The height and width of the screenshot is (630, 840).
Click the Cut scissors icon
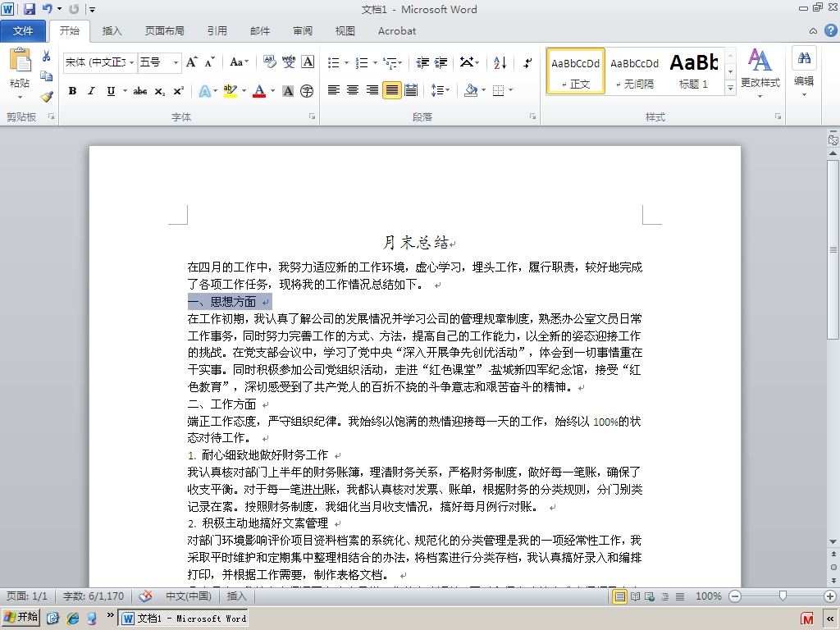47,57
